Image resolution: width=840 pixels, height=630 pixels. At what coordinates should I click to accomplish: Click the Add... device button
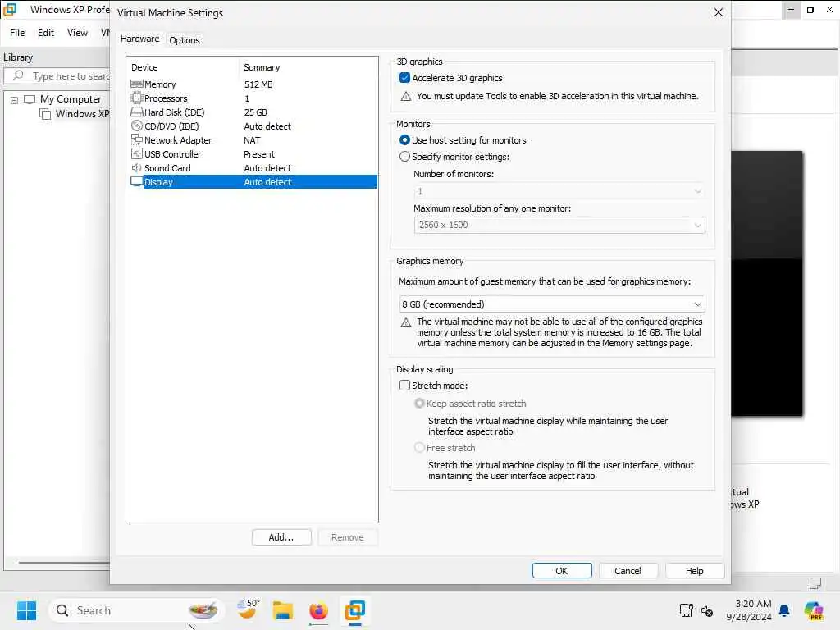click(x=281, y=537)
